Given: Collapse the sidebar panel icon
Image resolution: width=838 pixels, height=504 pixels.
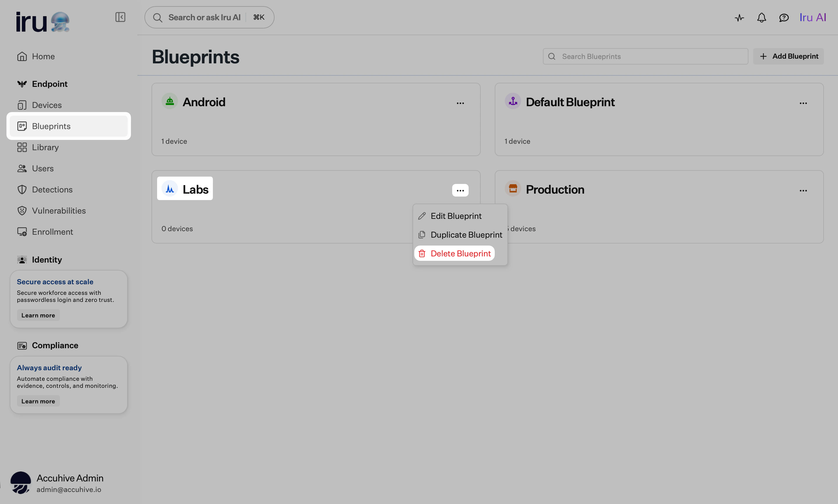Looking at the screenshot, I should [x=120, y=17].
